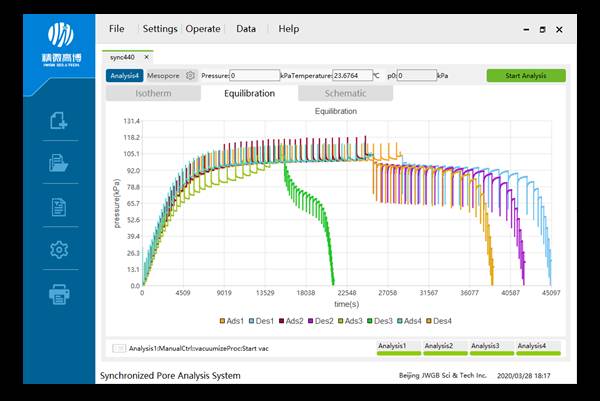600x401 pixels.
Task: Open the Data menu
Action: pos(246,29)
